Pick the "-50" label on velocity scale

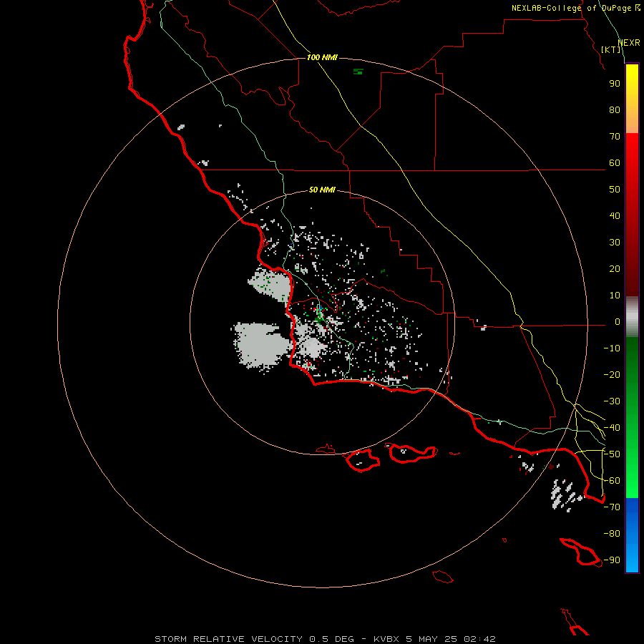[x=612, y=454]
